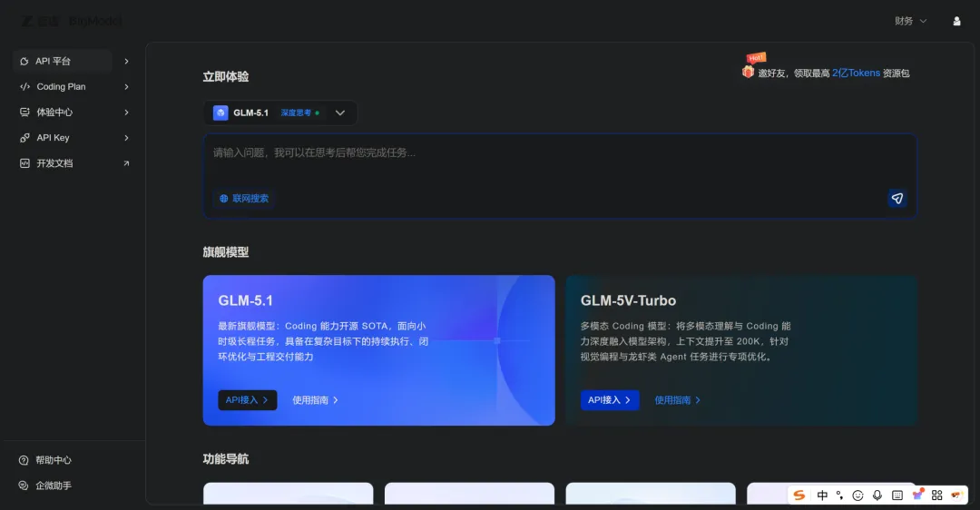The image size is (980, 510).
Task: Open the 财务 dropdown menu
Action: pos(910,21)
